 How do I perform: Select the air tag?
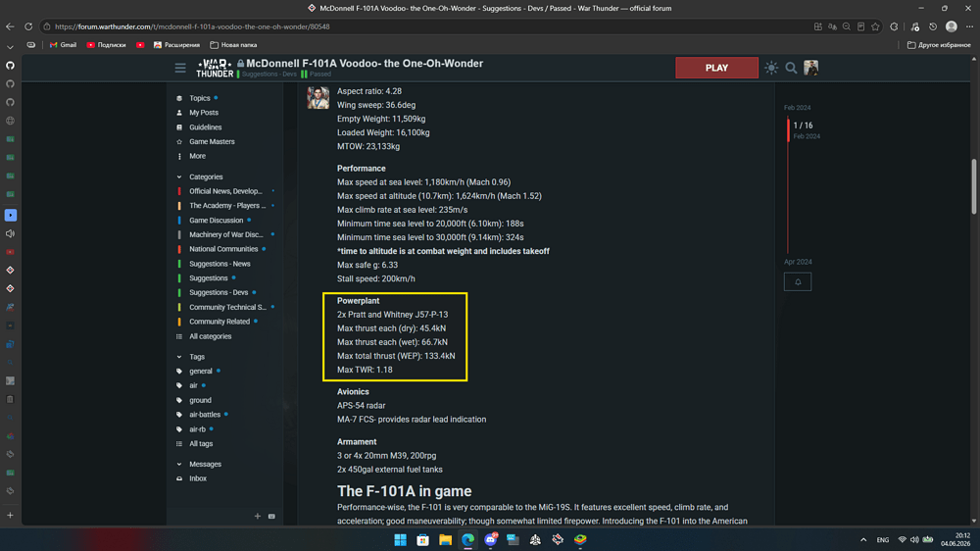point(193,385)
